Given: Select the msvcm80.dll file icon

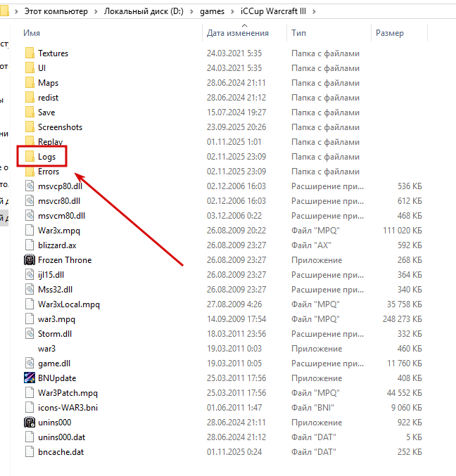Looking at the screenshot, I should point(30,216).
